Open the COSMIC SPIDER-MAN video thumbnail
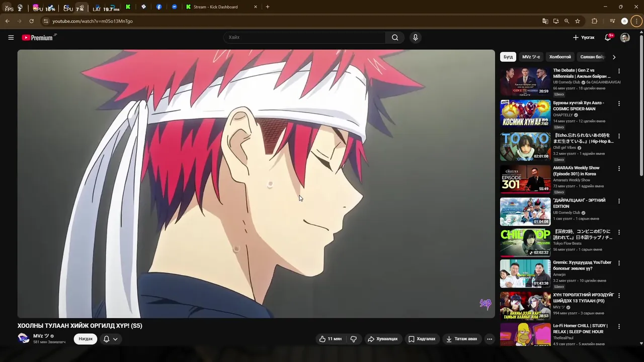 (525, 114)
